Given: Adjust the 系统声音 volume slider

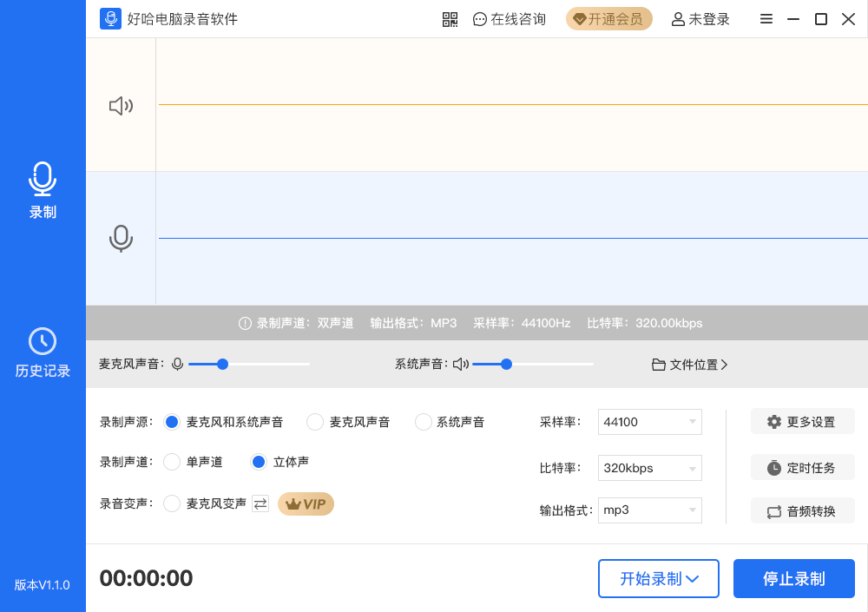Looking at the screenshot, I should [505, 365].
